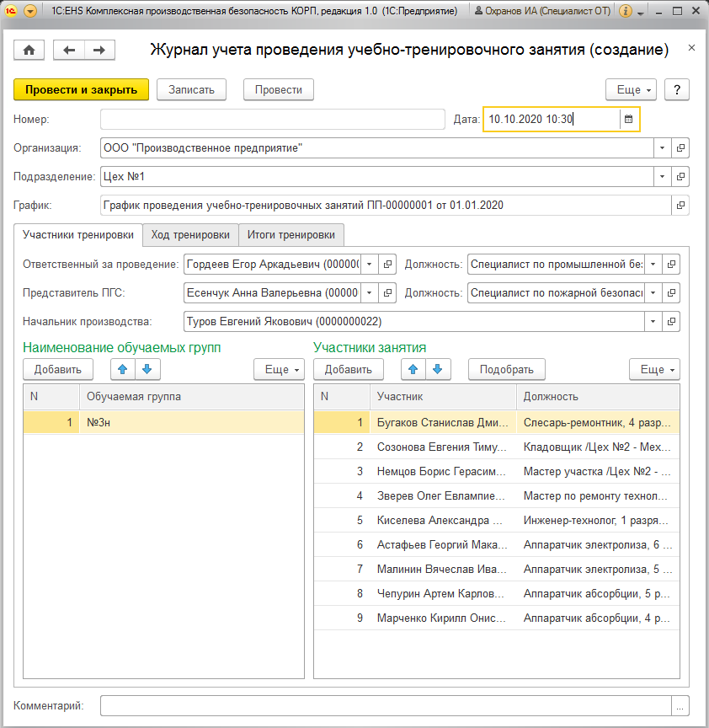Click Провести button

[279, 89]
